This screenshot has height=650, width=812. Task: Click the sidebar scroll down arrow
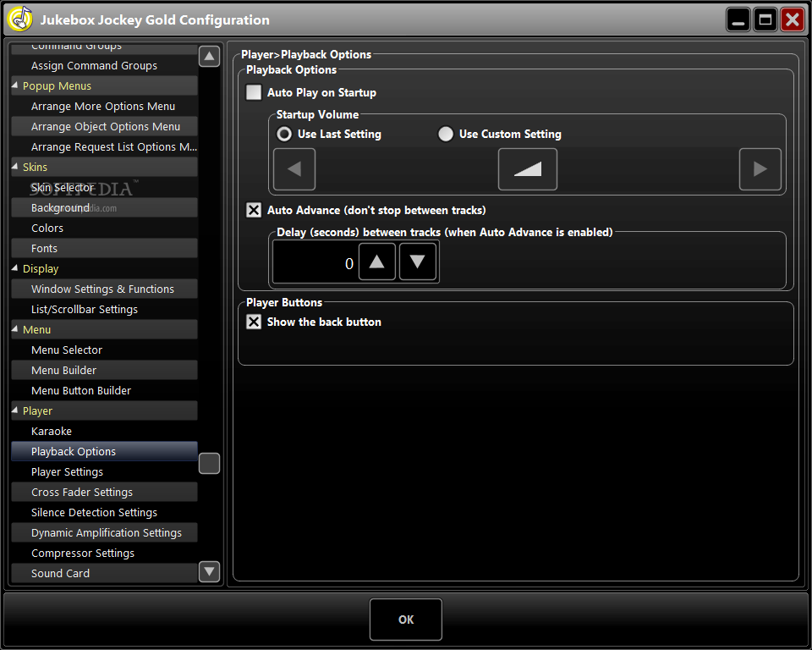pos(209,572)
